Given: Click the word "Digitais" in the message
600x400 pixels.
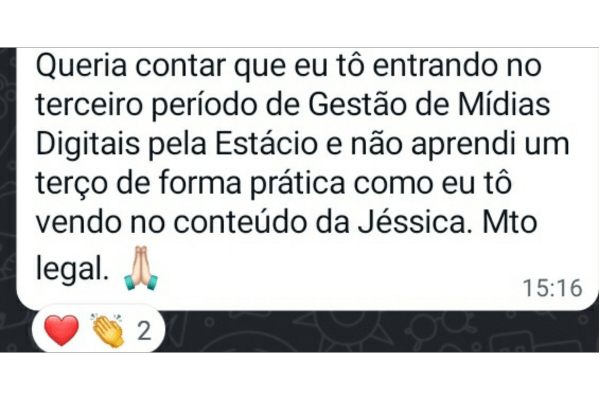Looking at the screenshot, I should coord(88,145).
